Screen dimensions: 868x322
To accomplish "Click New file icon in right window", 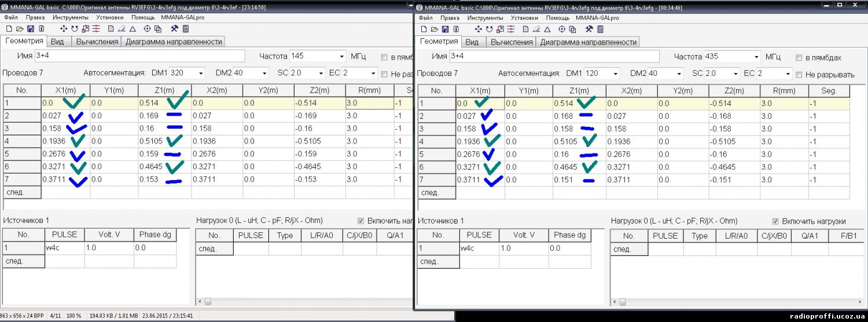I will pyautogui.click(x=424, y=30).
